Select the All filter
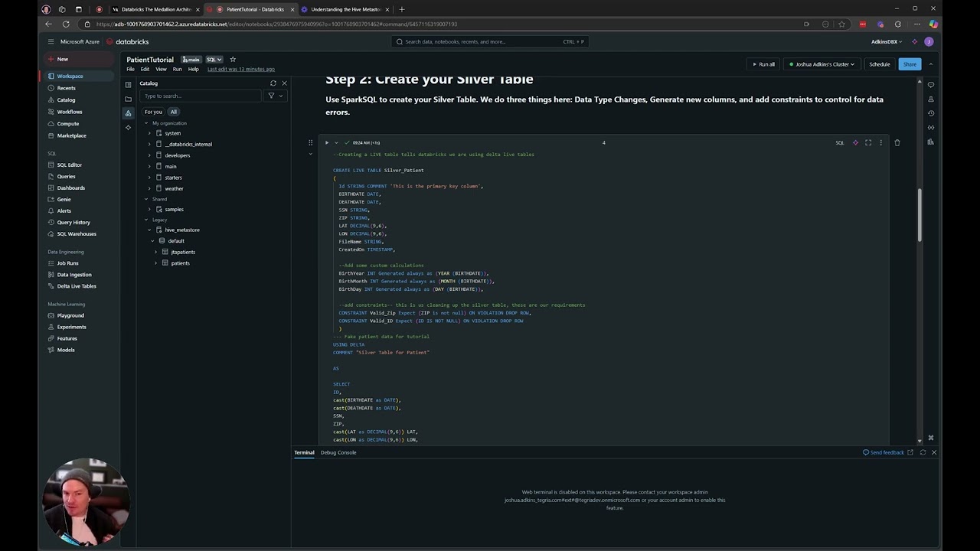 173,112
